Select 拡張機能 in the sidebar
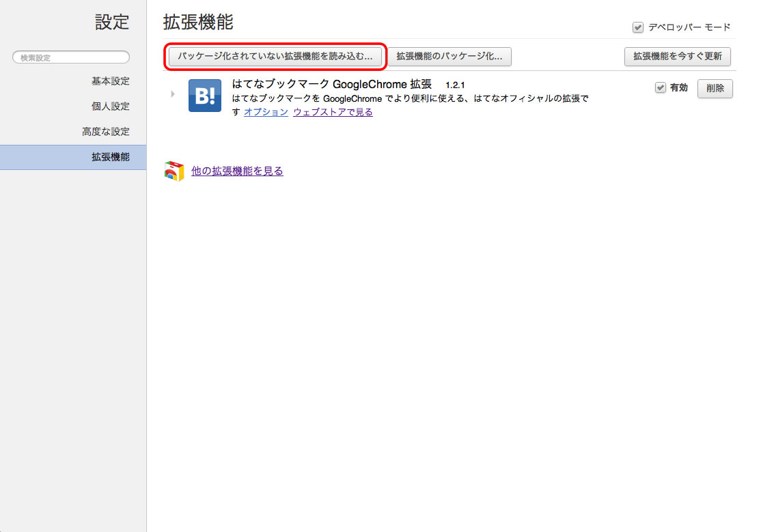 pos(73,157)
